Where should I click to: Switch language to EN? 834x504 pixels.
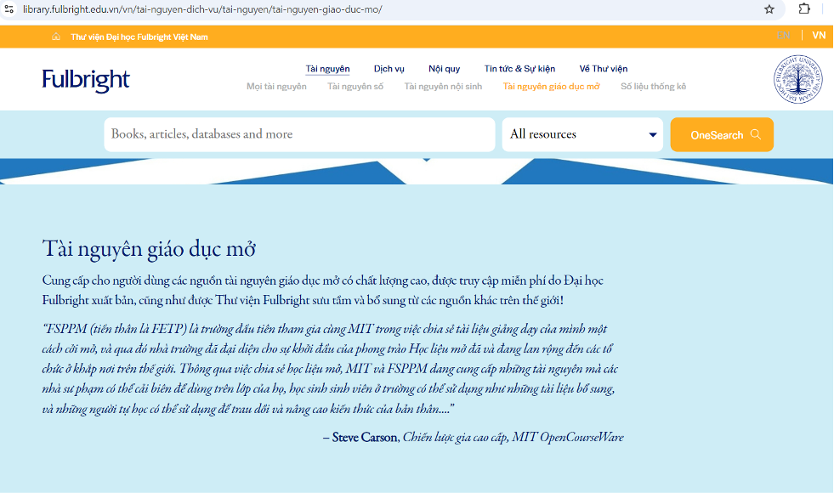pyautogui.click(x=784, y=36)
